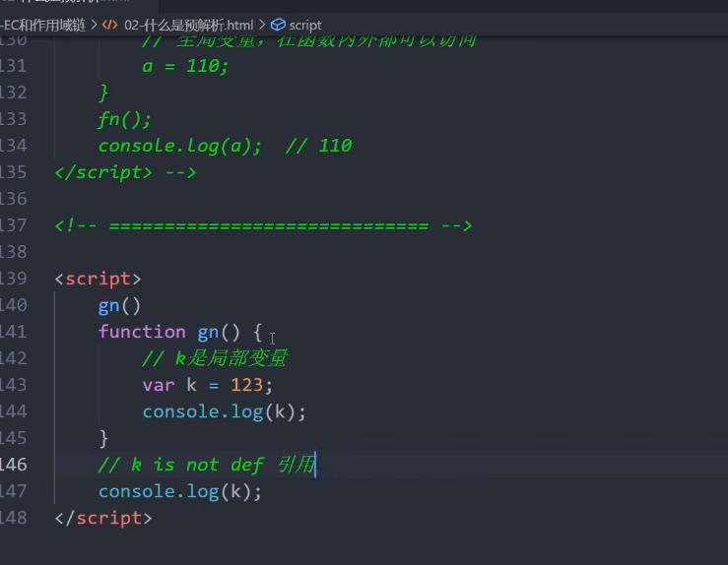Screen dimensions: 728x565
Task: Click line number 141
Action: [13, 332]
